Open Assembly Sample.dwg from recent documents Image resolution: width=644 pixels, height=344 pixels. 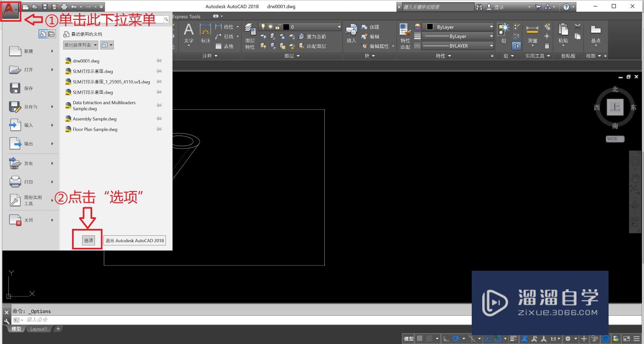point(95,119)
